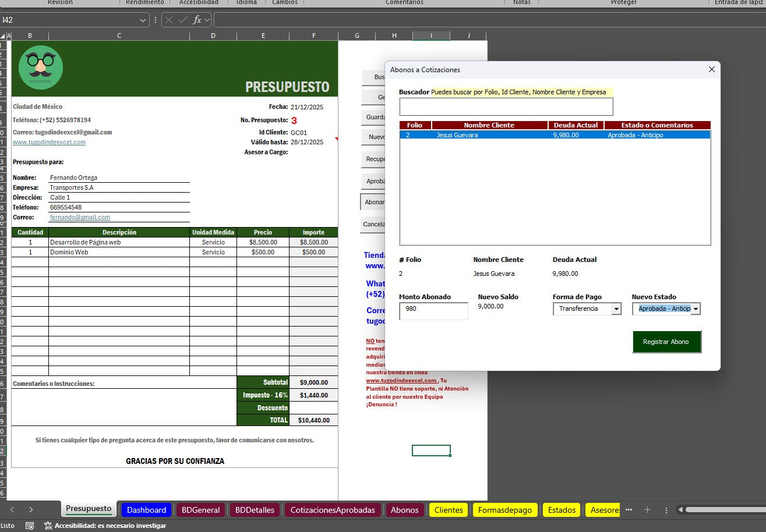Image resolution: width=766 pixels, height=532 pixels.
Task: Open the Nuevo Estado dropdown
Action: coord(696,309)
